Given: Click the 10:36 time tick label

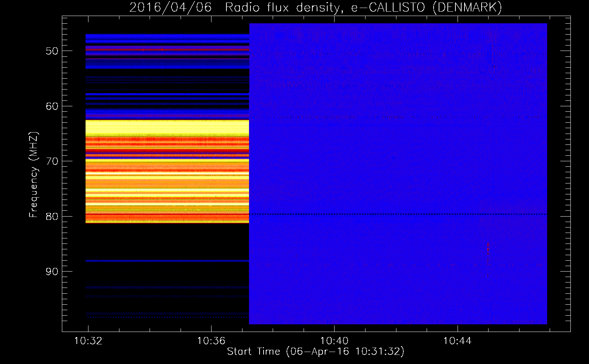Looking at the screenshot, I should tap(211, 341).
